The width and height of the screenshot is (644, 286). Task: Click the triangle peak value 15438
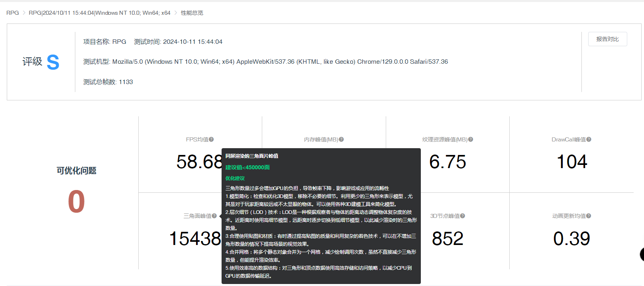(195, 239)
